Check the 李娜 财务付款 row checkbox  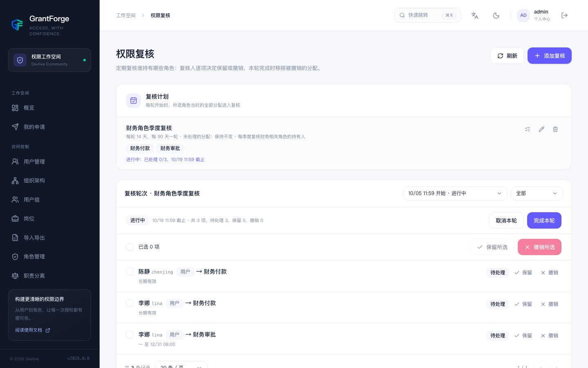click(x=130, y=303)
